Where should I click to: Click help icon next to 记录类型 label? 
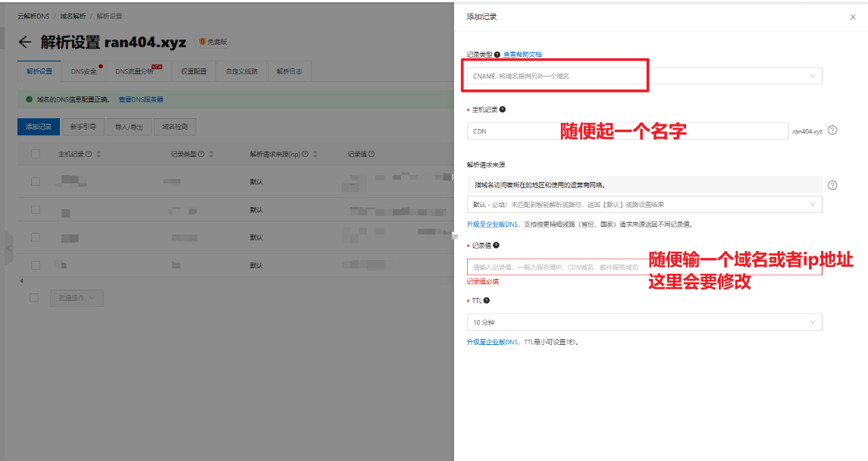(497, 55)
